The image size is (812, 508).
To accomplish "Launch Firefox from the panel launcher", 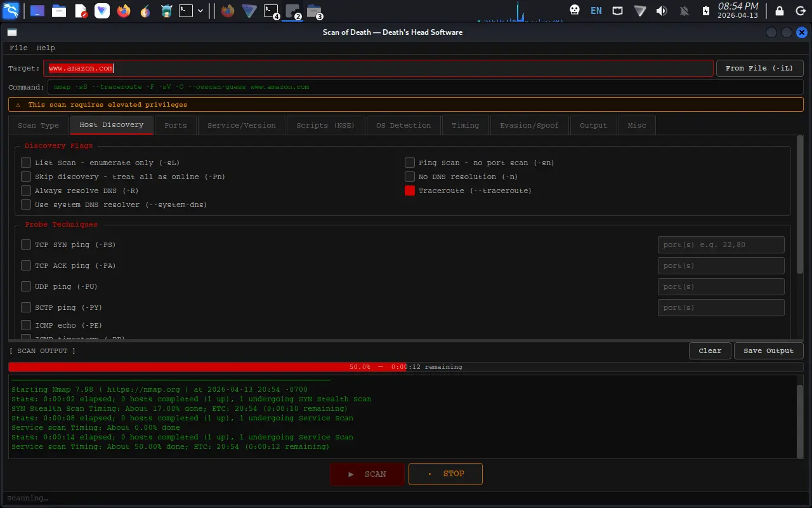I will pos(124,10).
